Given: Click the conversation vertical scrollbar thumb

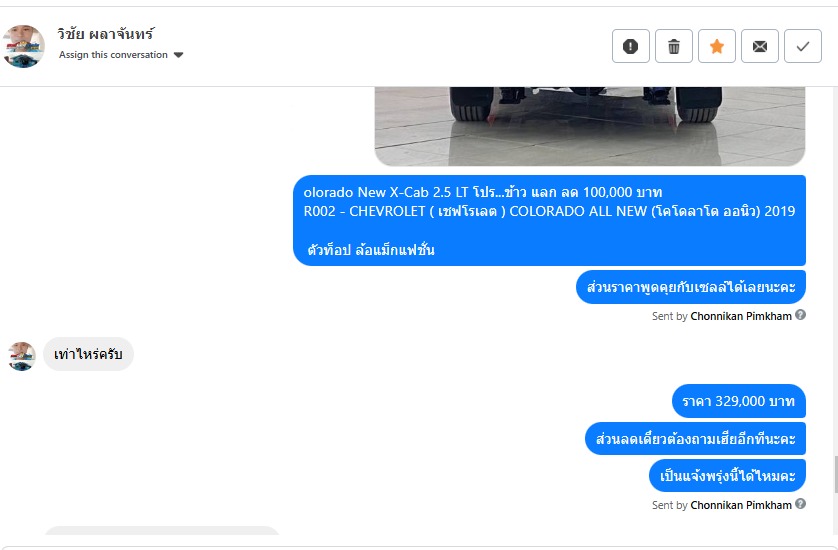Looking at the screenshot, I should (x=835, y=474).
